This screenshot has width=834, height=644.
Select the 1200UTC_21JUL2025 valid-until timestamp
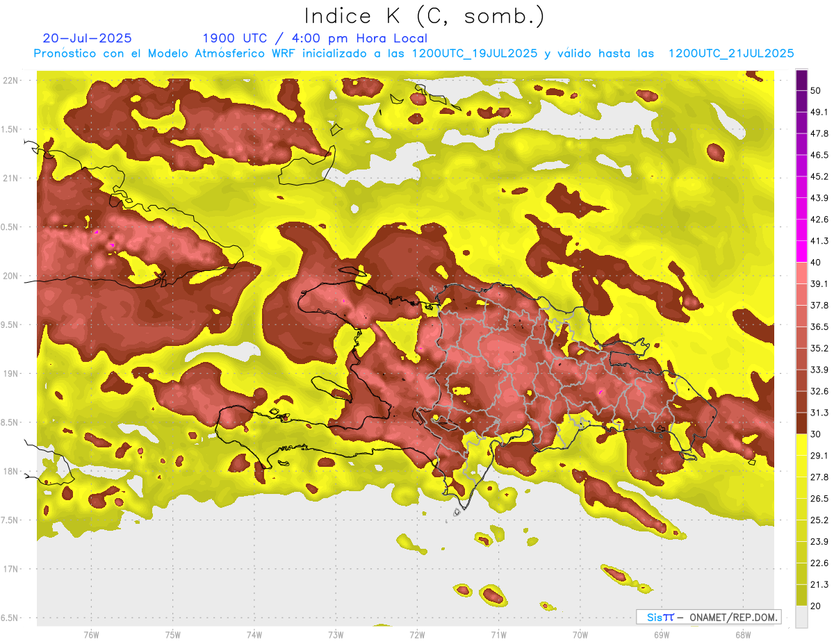pos(730,53)
